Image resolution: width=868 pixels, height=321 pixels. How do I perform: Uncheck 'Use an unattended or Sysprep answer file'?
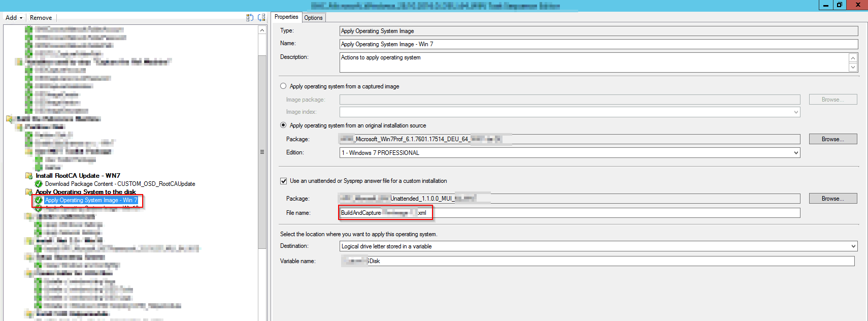(x=284, y=181)
